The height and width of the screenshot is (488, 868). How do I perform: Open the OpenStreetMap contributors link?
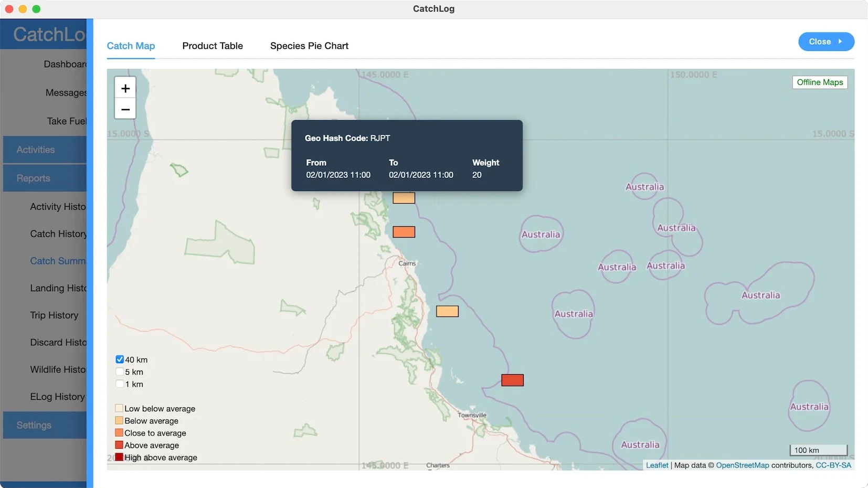[x=742, y=465]
